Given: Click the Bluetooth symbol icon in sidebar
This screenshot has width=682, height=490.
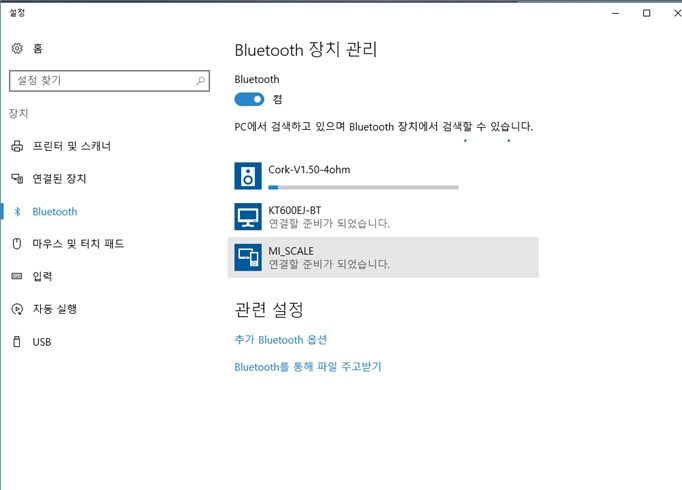Looking at the screenshot, I should [x=17, y=212].
